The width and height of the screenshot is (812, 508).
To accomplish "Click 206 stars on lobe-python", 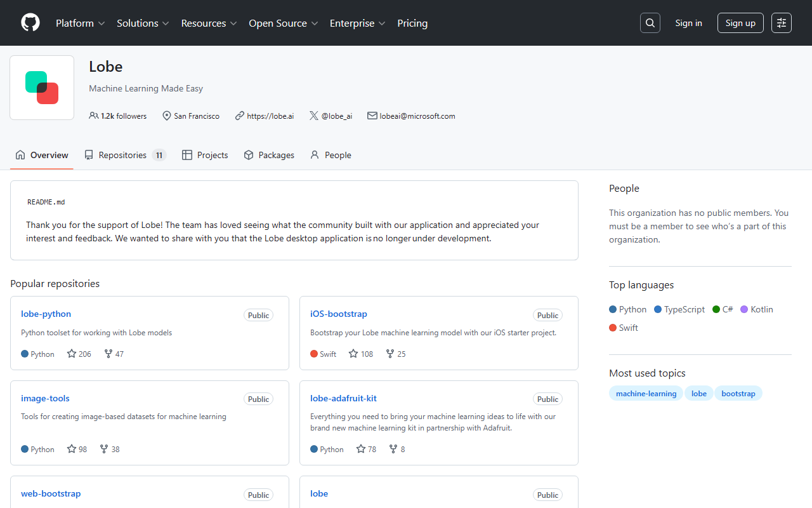I will [x=79, y=354].
